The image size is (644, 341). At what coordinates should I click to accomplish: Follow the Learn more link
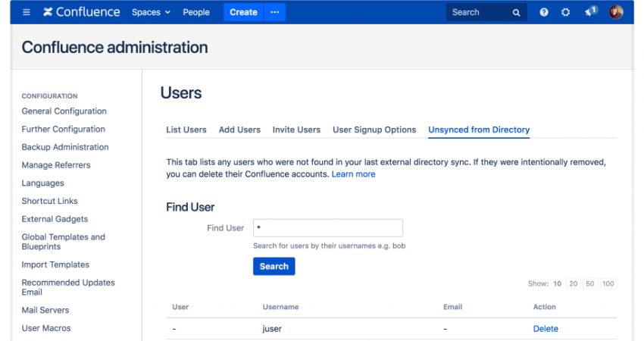pyautogui.click(x=353, y=174)
